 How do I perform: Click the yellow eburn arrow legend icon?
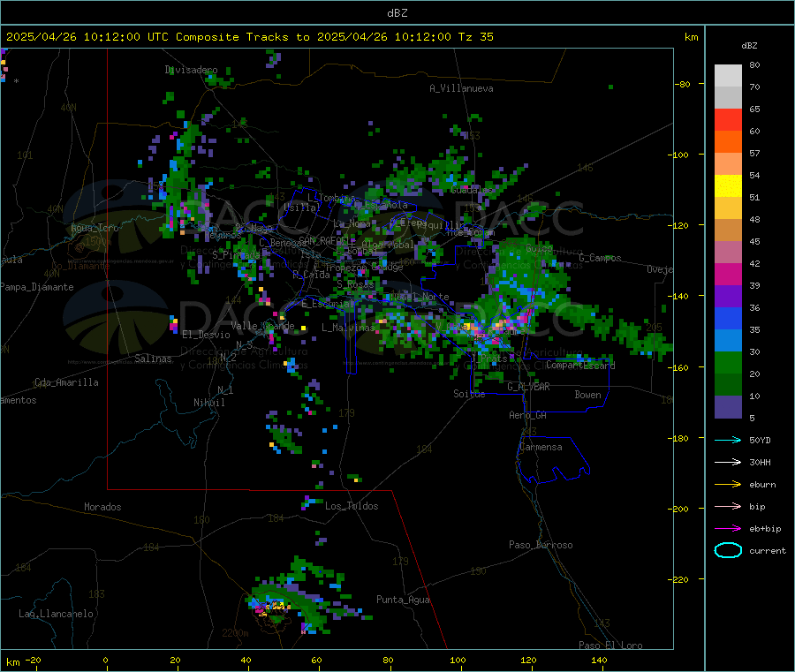[x=728, y=485]
